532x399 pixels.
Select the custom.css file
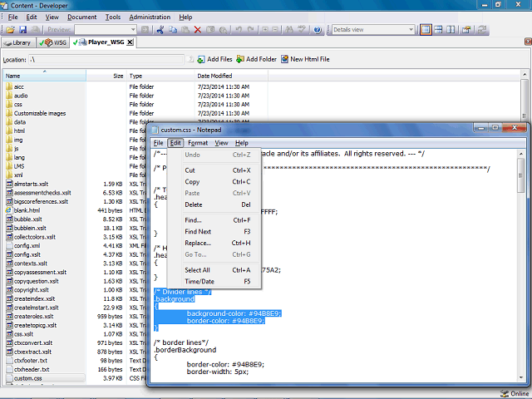pos(27,378)
